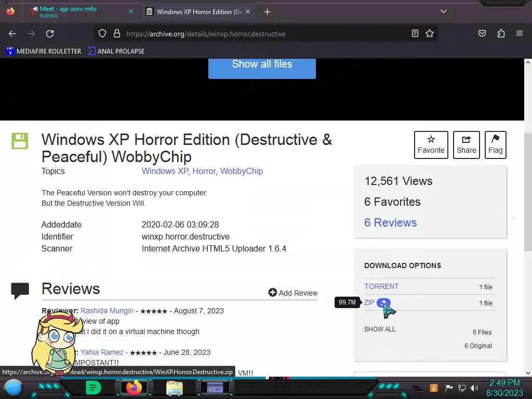Click the '6 Original' files text

[478, 345]
